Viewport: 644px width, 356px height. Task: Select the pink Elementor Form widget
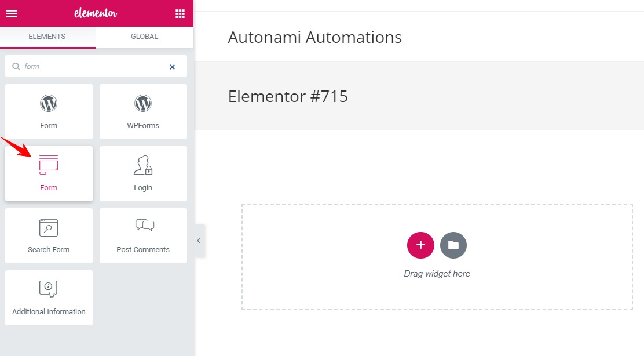click(x=49, y=173)
